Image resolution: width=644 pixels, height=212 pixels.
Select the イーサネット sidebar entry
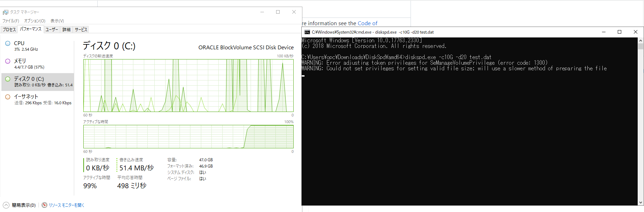[x=37, y=99]
